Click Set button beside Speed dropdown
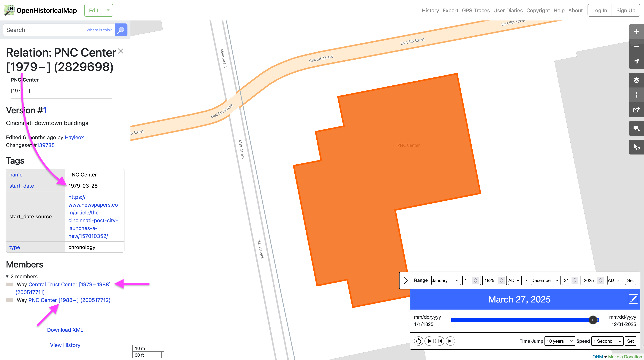 tap(630, 341)
